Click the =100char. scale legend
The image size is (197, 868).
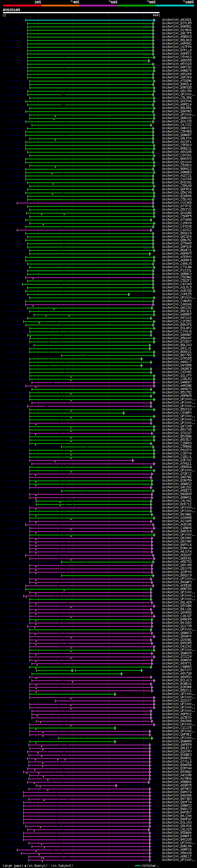pyautogui.click(x=146, y=866)
